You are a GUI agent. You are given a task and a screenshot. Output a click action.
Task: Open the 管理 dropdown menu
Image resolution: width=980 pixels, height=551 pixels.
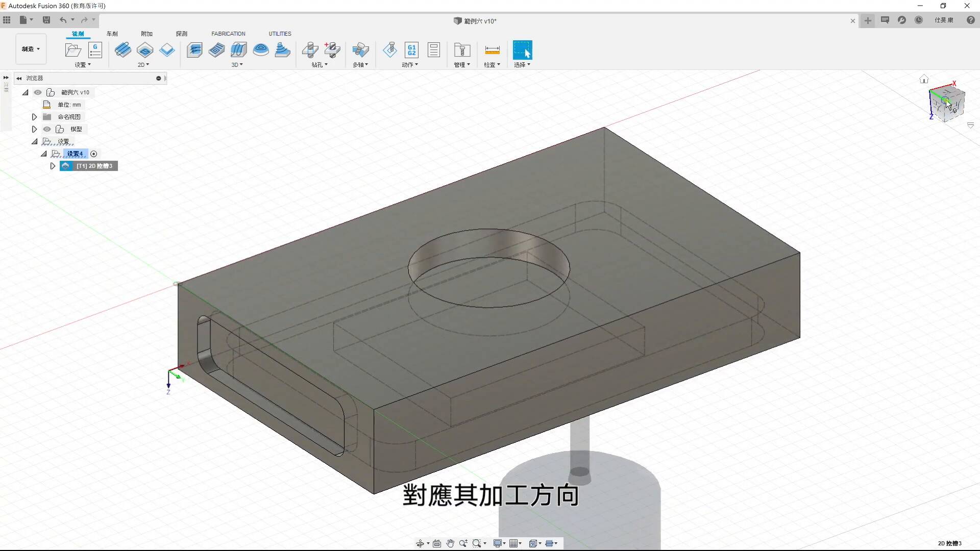point(462,65)
